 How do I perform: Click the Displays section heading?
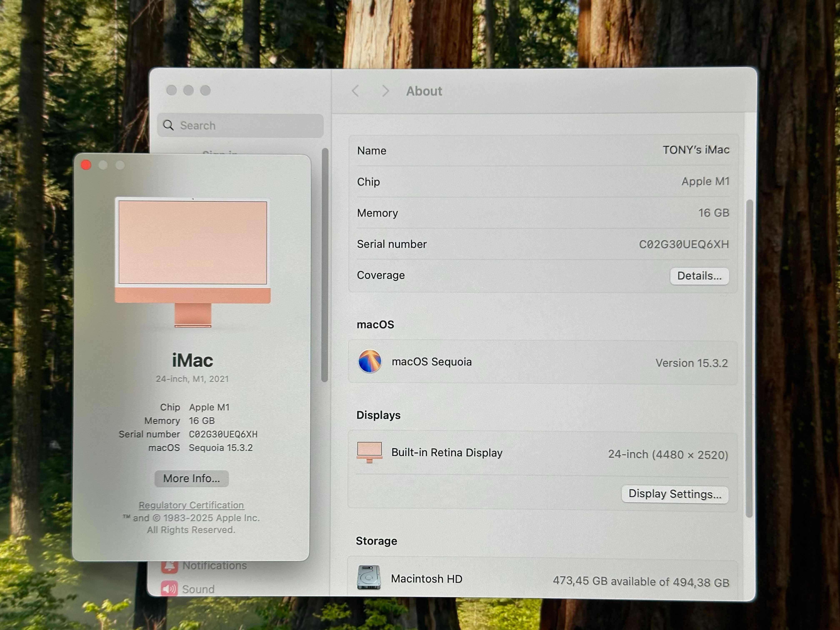[x=379, y=415]
